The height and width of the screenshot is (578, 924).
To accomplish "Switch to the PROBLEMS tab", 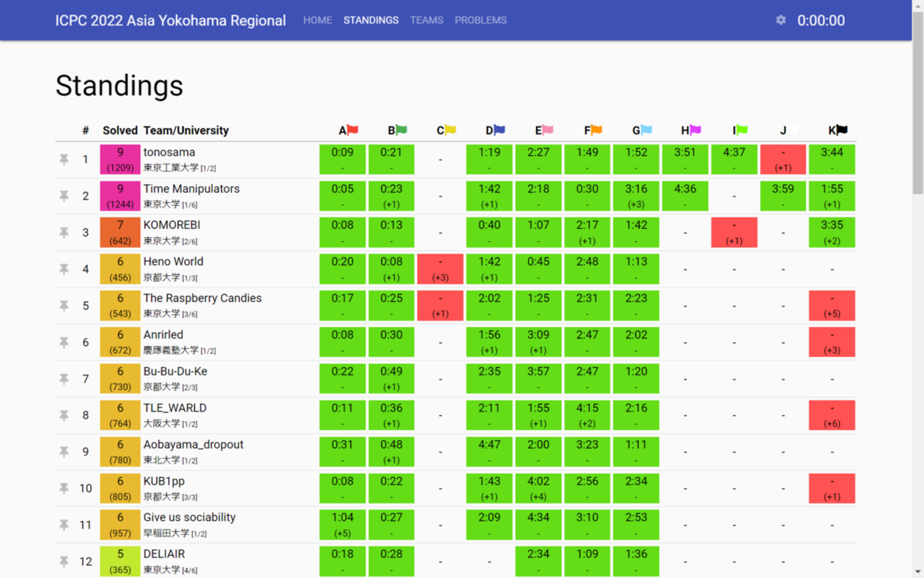I will (480, 20).
